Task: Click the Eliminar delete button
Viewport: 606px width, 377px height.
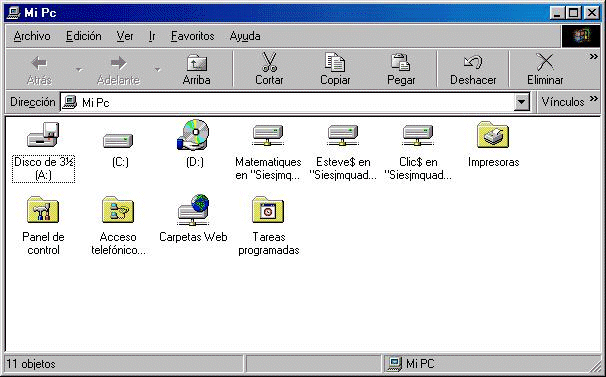Action: (545, 69)
